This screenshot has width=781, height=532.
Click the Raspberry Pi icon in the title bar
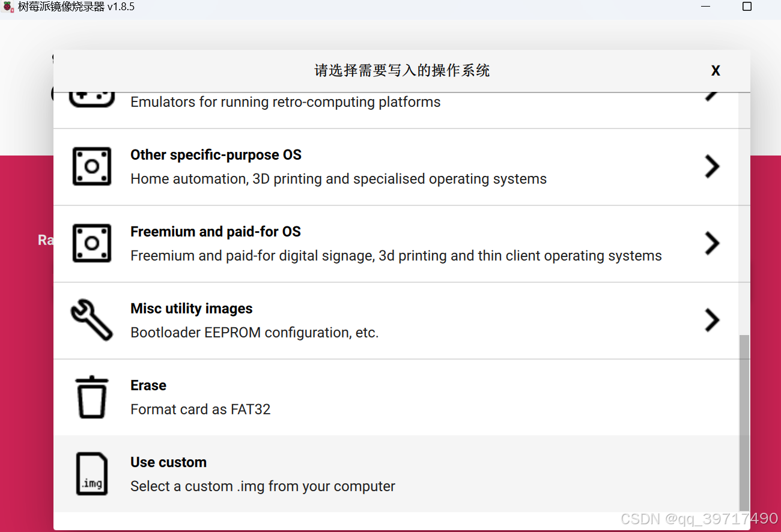[8, 6]
